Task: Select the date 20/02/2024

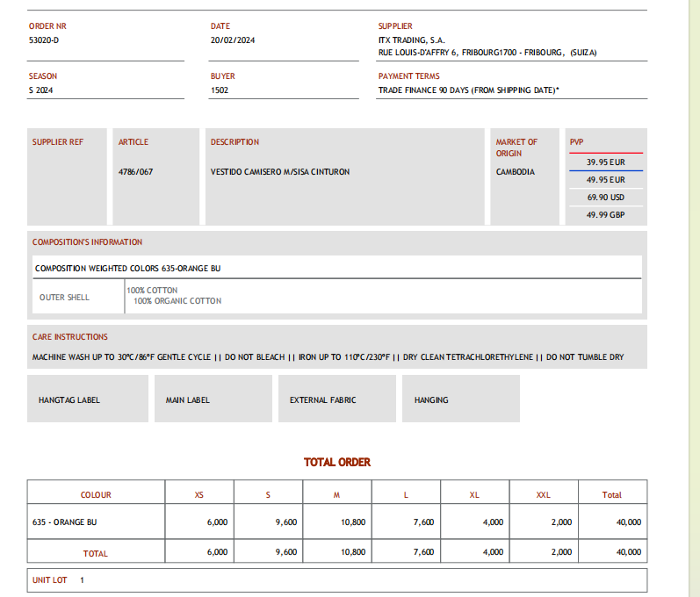Action: tap(233, 40)
